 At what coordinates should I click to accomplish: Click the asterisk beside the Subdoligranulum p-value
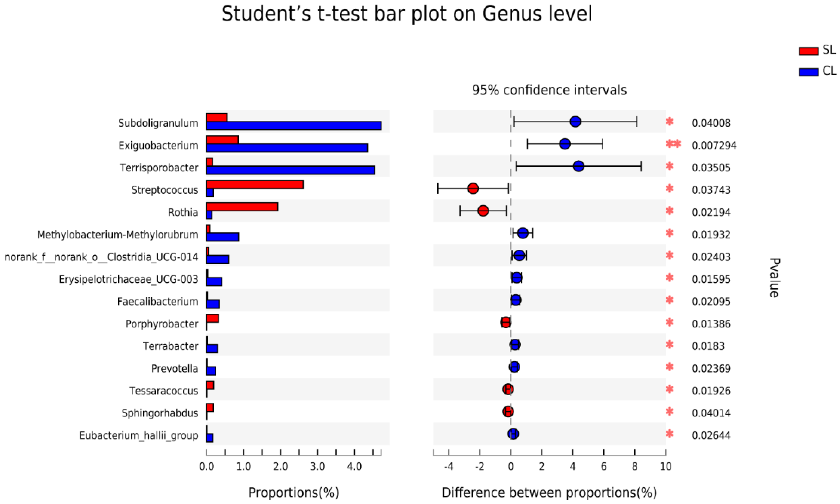[669, 122]
